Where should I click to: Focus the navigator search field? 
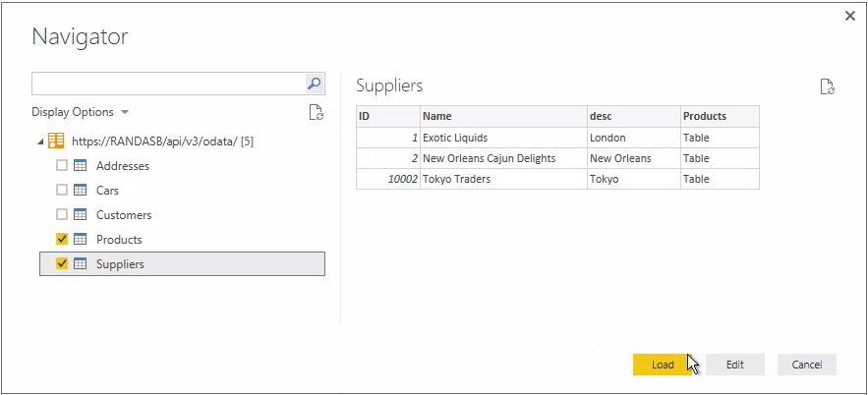coord(167,84)
